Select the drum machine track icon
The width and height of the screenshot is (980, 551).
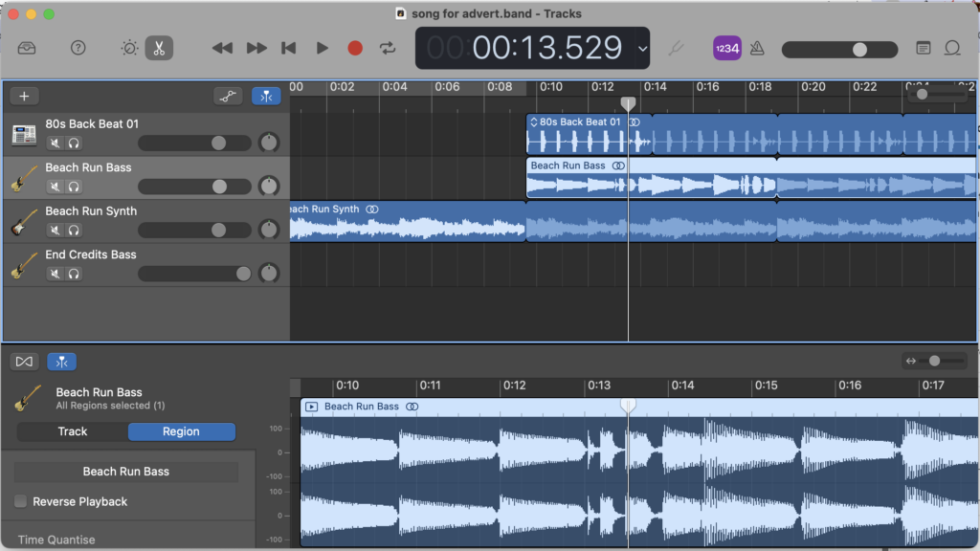click(24, 134)
